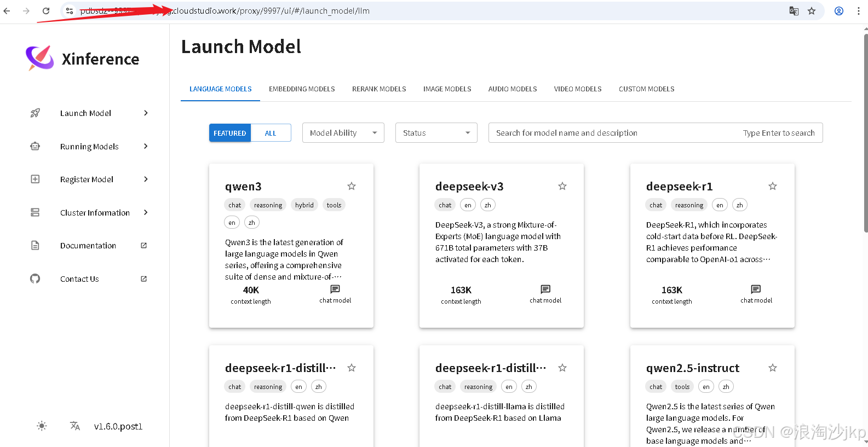Go back with browser back arrow
This screenshot has height=447, width=868.
(7, 11)
